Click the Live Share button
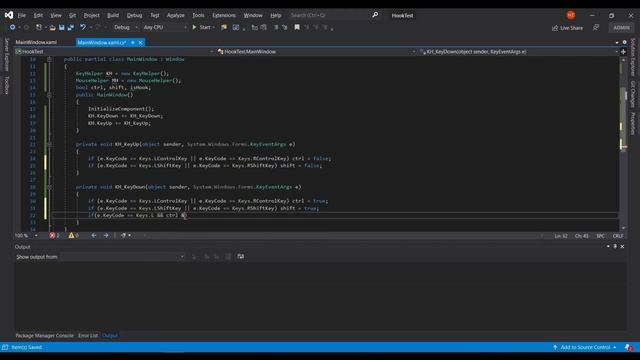The image size is (640, 360). tap(567, 28)
